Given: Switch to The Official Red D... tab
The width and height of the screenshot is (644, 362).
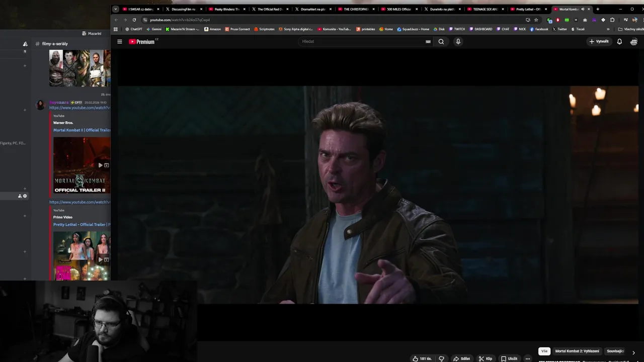Looking at the screenshot, I should tap(270, 9).
